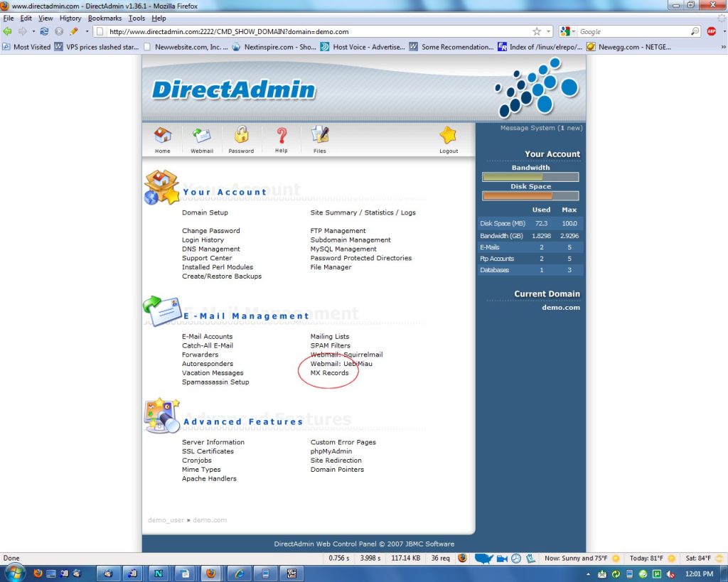Open the Help question mark icon

click(x=282, y=136)
